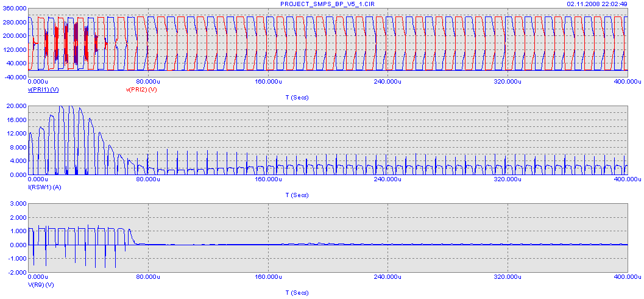Select the V(R9) (V) trace label
The height and width of the screenshot is (299, 644).
[41, 284]
